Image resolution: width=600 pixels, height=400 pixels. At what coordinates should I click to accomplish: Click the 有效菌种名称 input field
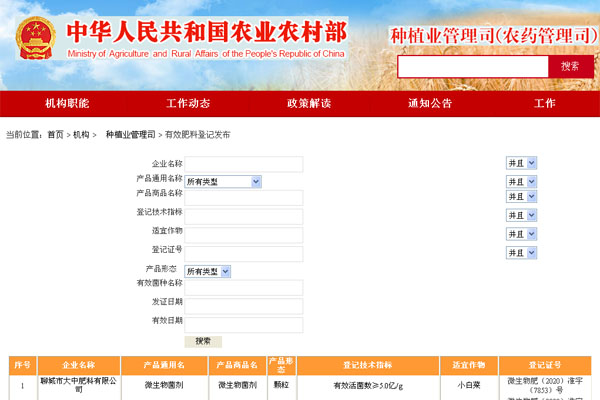click(x=243, y=288)
